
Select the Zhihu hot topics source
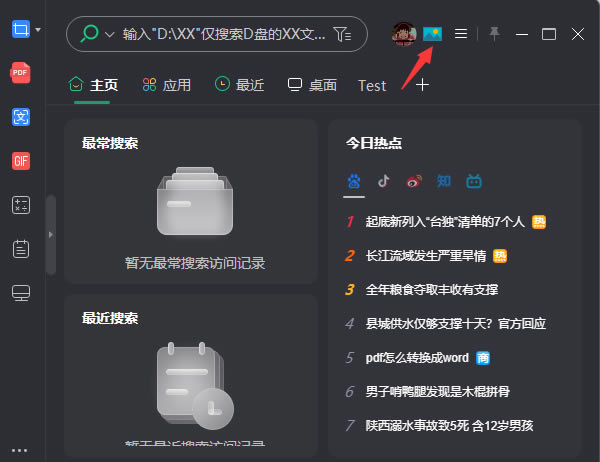tap(444, 181)
